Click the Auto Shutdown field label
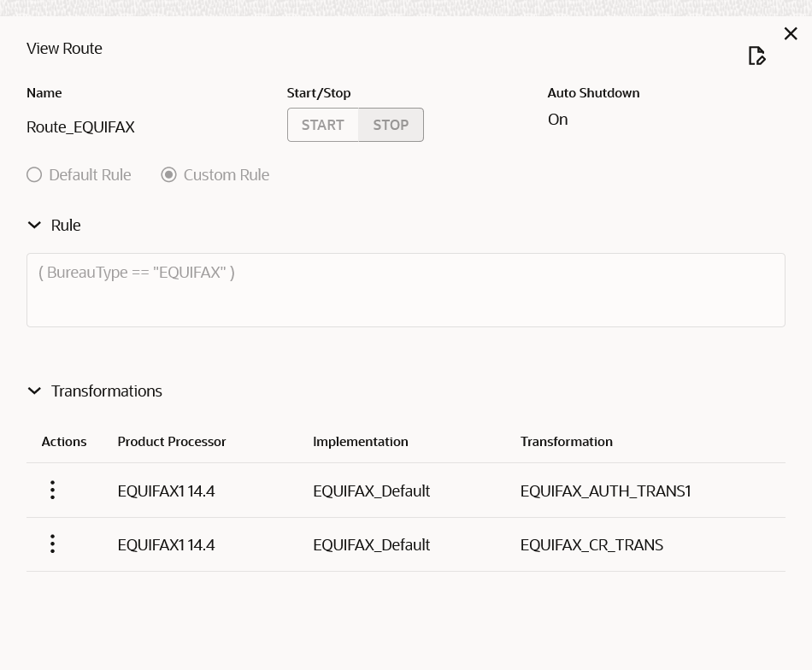The height and width of the screenshot is (670, 812). 593,93
